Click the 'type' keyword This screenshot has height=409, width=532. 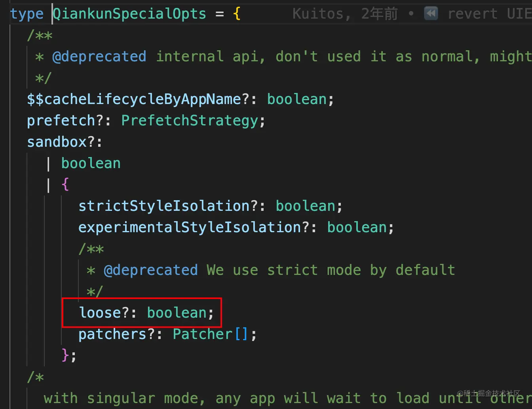point(27,14)
